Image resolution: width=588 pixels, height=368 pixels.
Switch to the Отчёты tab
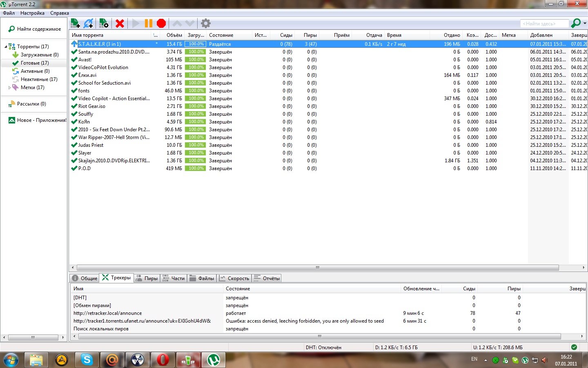coord(267,278)
